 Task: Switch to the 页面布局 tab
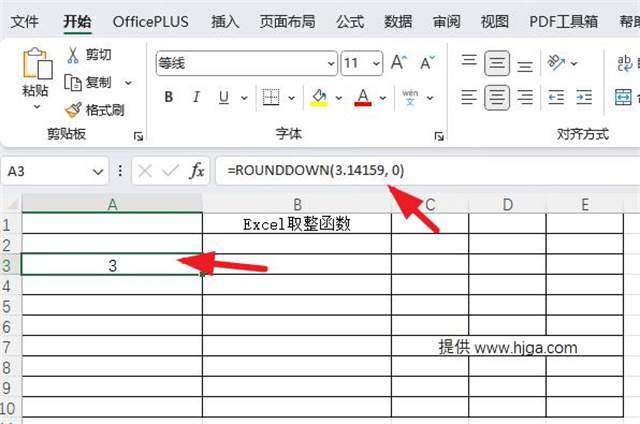click(x=288, y=21)
